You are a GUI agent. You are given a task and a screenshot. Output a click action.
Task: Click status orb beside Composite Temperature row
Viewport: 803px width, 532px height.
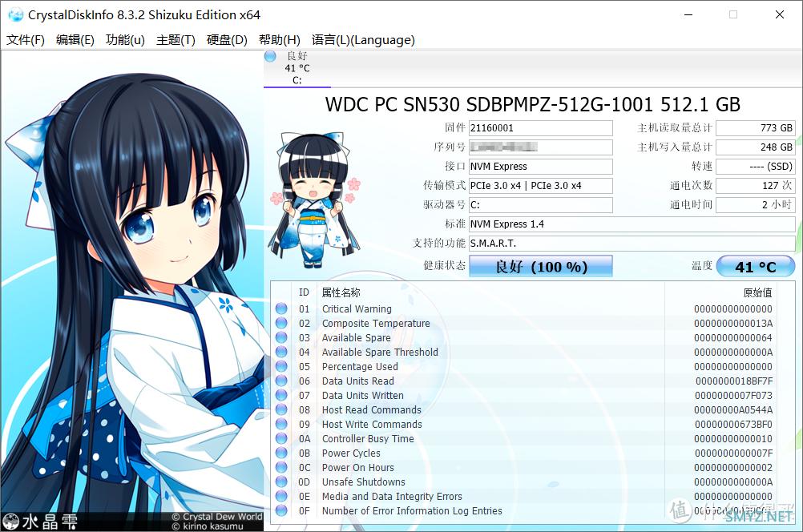[281, 324]
